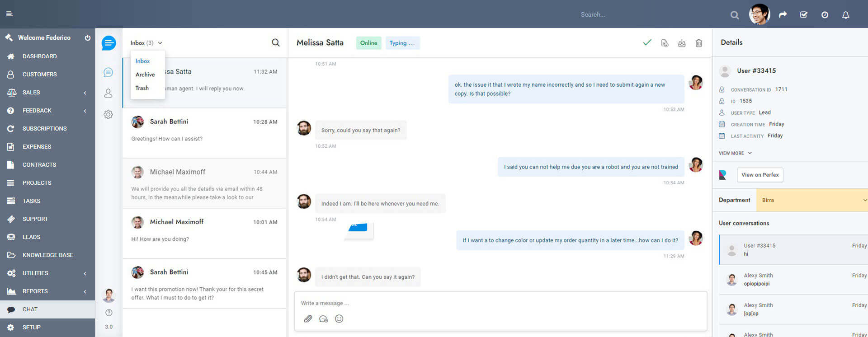Open the users icon in the chat sidebar
Image resolution: width=868 pixels, height=337 pixels.
pyautogui.click(x=108, y=94)
